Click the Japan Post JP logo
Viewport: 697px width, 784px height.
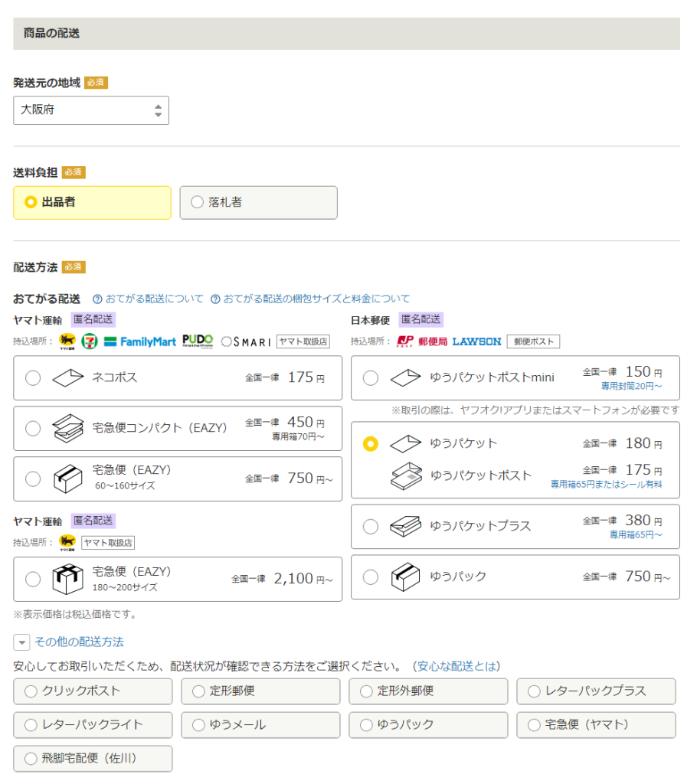(x=404, y=341)
